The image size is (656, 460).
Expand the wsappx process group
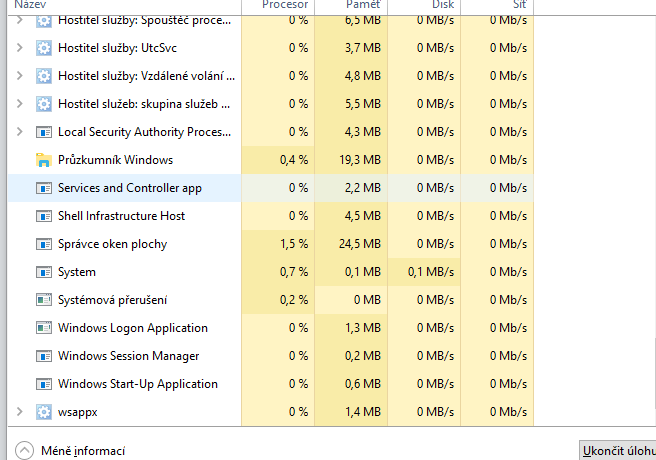tap(20, 412)
